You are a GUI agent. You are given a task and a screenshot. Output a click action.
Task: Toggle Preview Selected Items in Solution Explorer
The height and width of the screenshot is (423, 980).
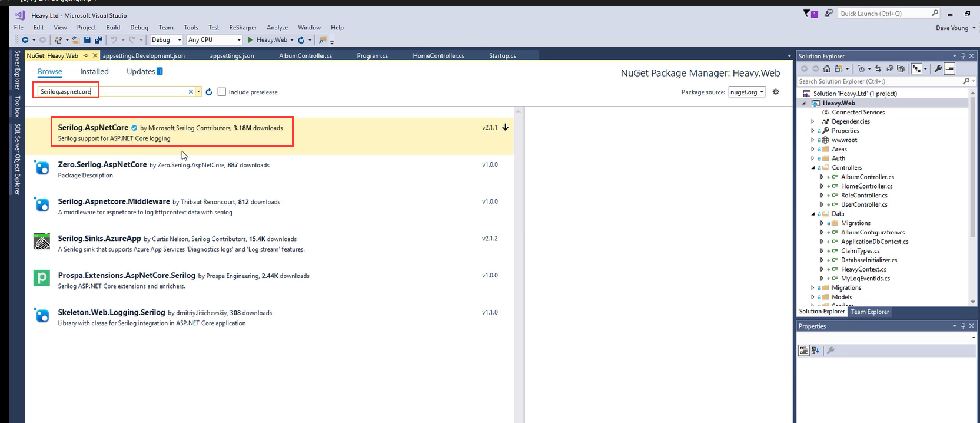949,69
